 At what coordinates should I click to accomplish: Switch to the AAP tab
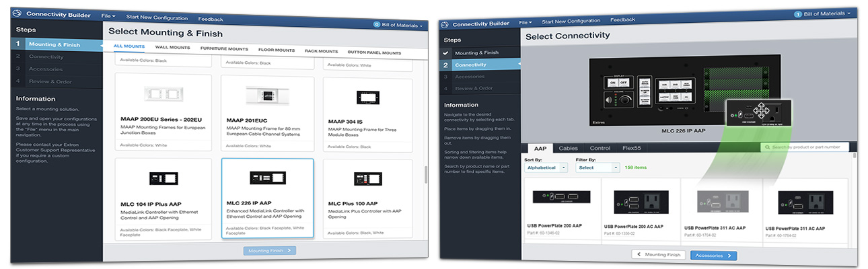coord(540,148)
